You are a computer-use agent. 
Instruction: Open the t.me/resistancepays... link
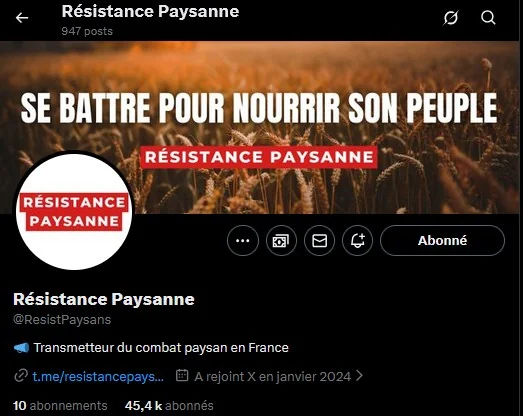point(98,376)
